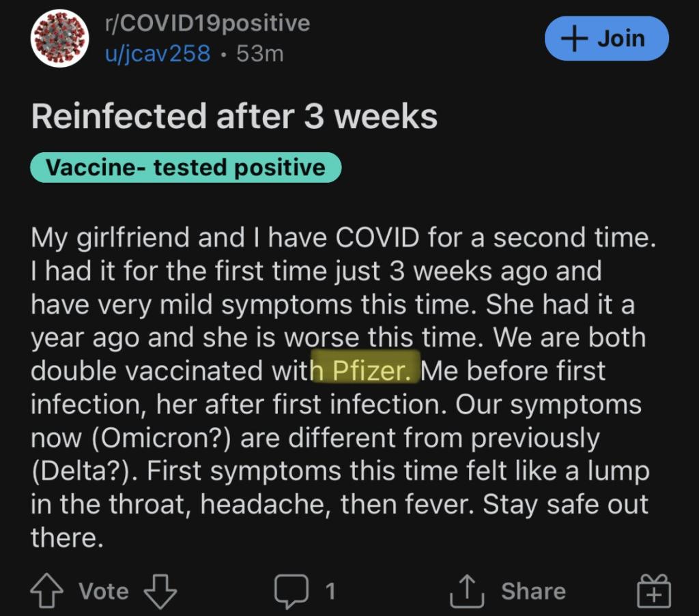699x616 pixels.
Task: Click the 53m post timestamp
Action: [x=259, y=53]
